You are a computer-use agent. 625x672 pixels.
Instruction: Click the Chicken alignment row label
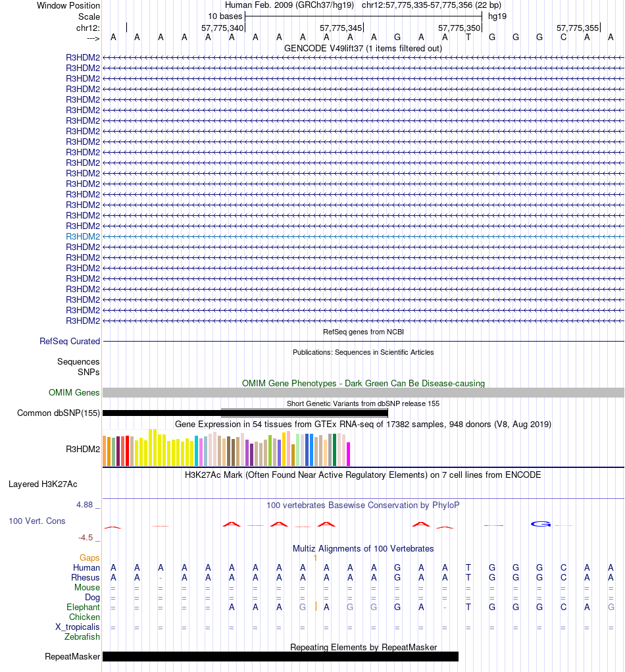(84, 617)
